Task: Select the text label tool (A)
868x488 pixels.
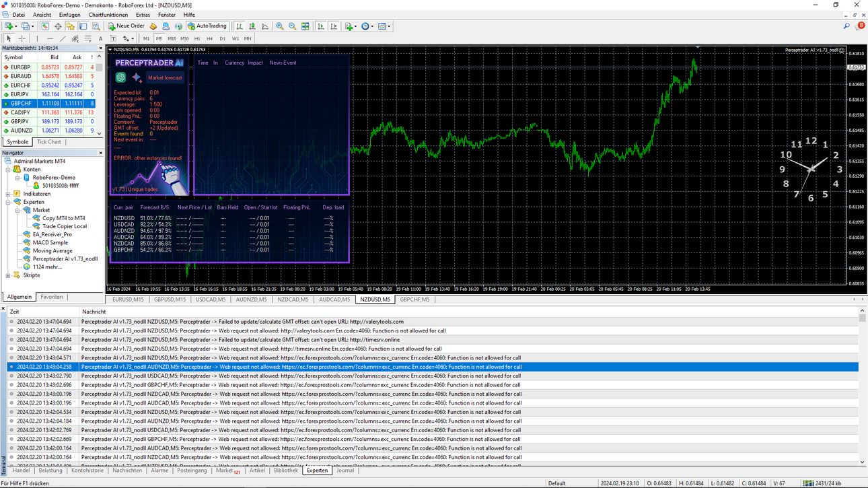Action: point(100,38)
